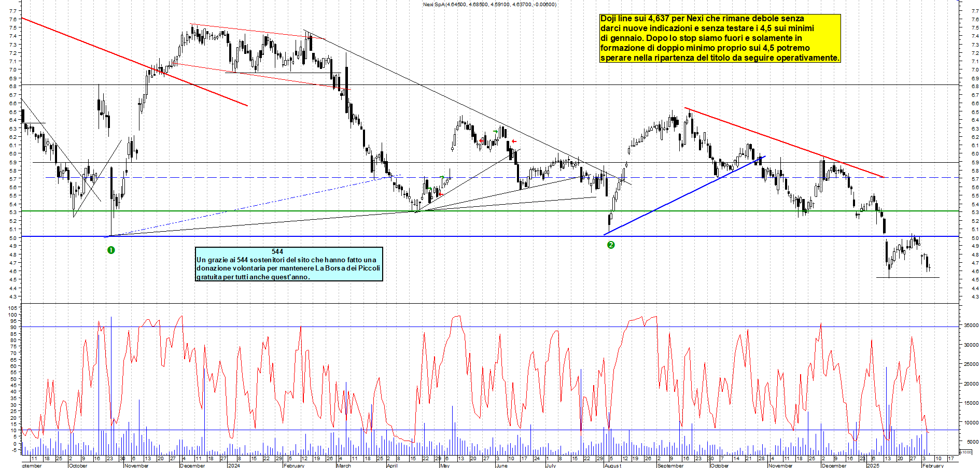Click the 'May' month label on time axis
The image size is (980, 468).
click(x=444, y=465)
